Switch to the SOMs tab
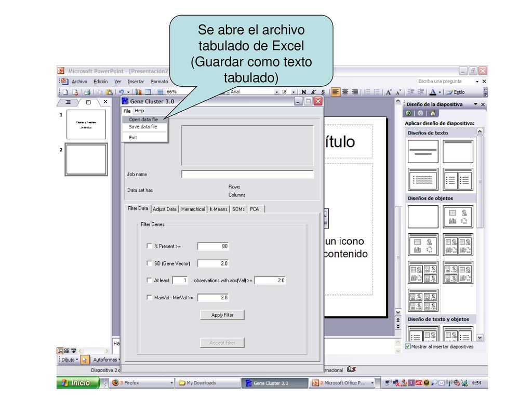 point(238,209)
